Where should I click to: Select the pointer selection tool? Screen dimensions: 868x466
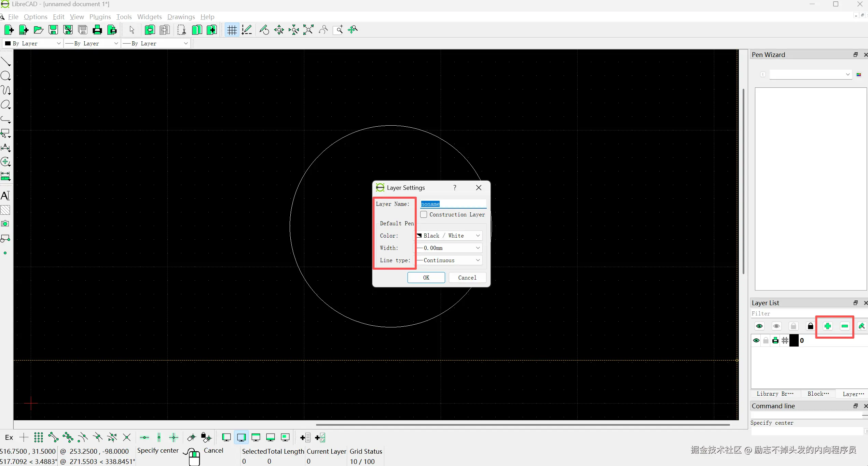pos(132,30)
